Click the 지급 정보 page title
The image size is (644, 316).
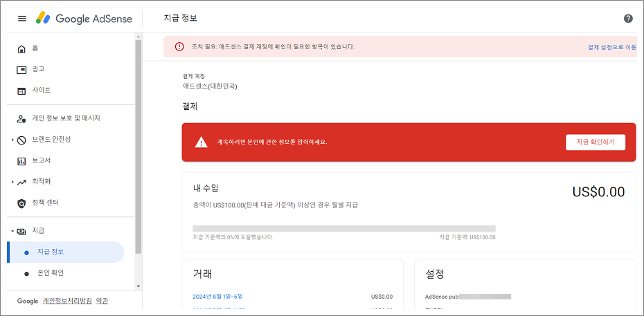180,19
